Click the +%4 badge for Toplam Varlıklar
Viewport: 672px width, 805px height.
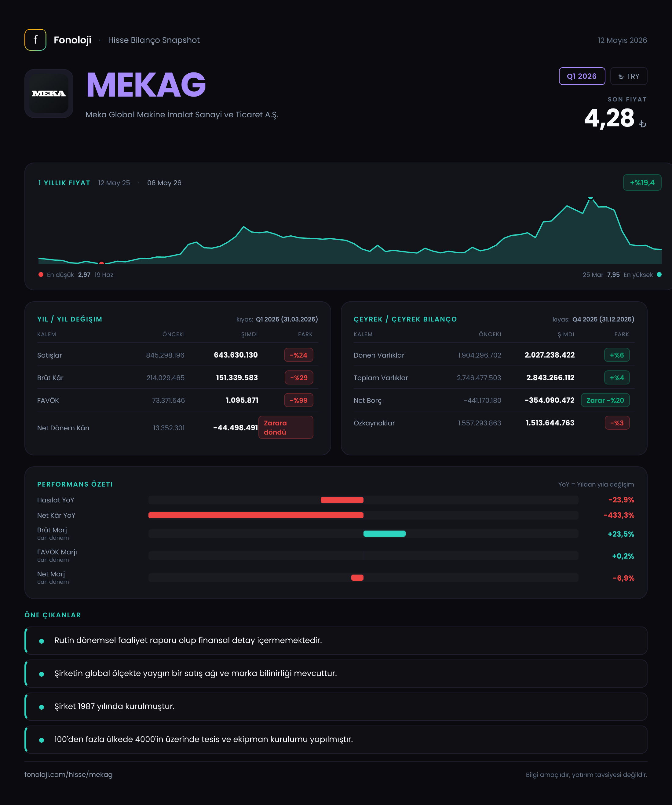pyautogui.click(x=617, y=377)
